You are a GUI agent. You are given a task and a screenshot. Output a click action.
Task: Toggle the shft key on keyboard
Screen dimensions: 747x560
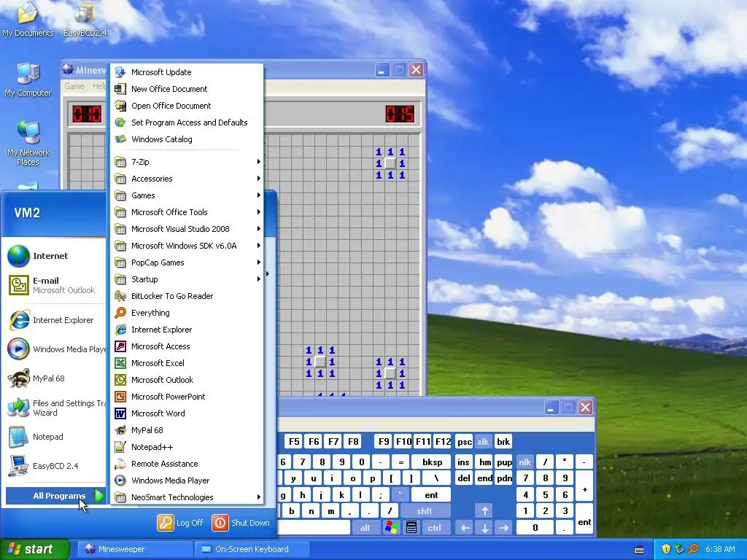click(425, 511)
